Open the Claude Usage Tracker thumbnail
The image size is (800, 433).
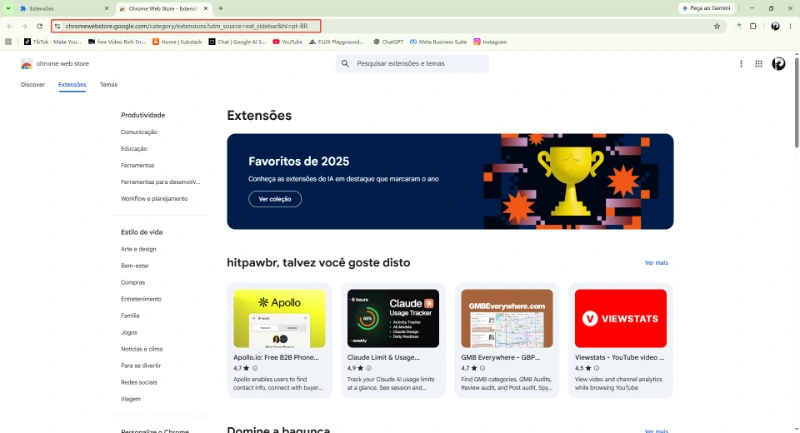point(393,319)
